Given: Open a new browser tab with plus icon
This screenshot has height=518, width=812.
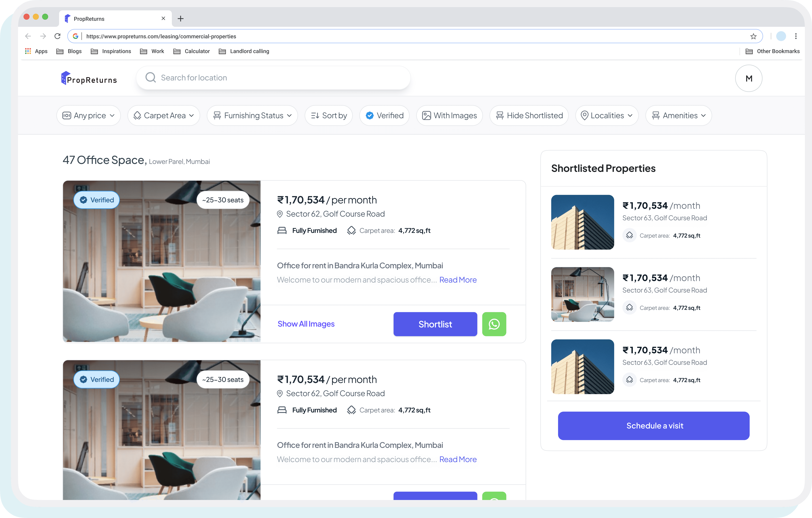Looking at the screenshot, I should click(x=180, y=19).
